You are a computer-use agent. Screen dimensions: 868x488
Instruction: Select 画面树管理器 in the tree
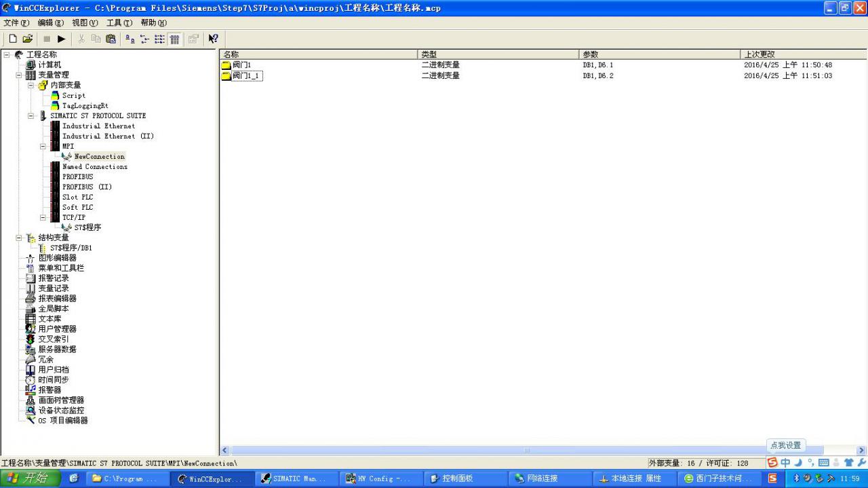coord(61,400)
